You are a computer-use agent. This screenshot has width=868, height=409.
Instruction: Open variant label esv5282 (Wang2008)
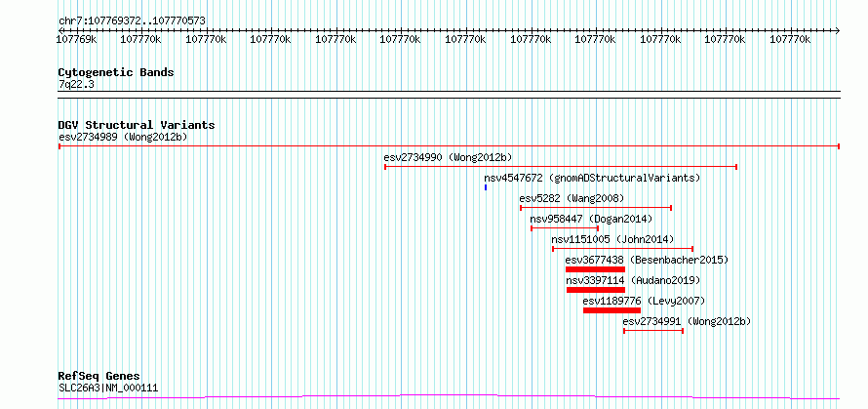tap(572, 198)
